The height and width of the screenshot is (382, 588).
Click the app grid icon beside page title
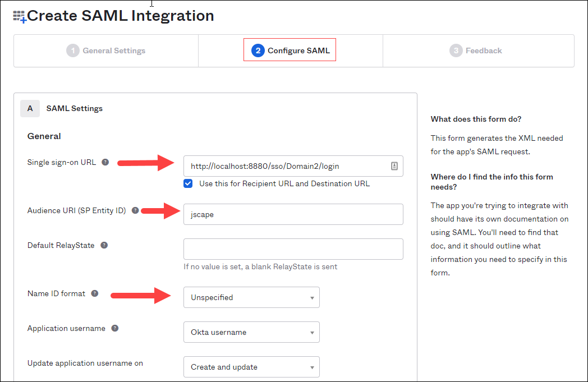pyautogui.click(x=20, y=17)
